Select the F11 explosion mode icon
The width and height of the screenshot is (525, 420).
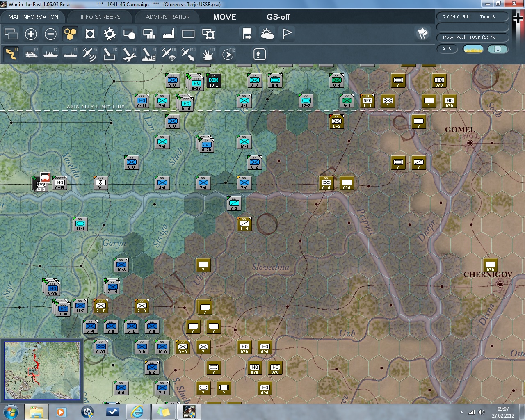208,54
